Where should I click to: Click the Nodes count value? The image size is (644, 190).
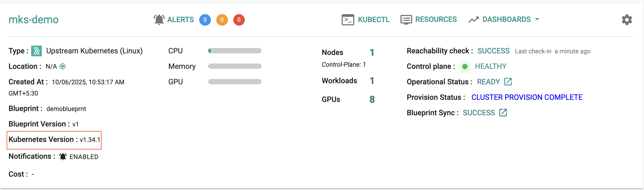(372, 52)
